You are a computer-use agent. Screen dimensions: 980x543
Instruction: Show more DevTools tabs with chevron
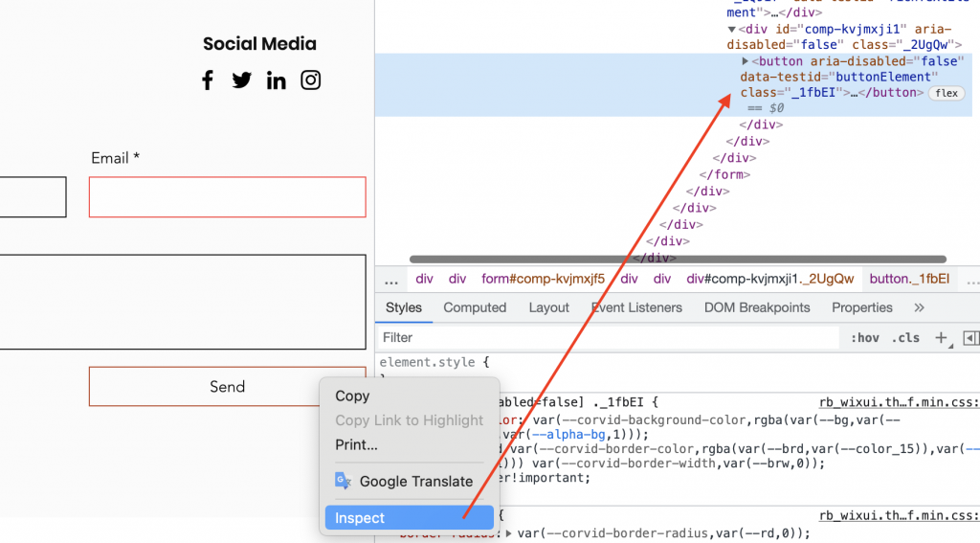919,307
